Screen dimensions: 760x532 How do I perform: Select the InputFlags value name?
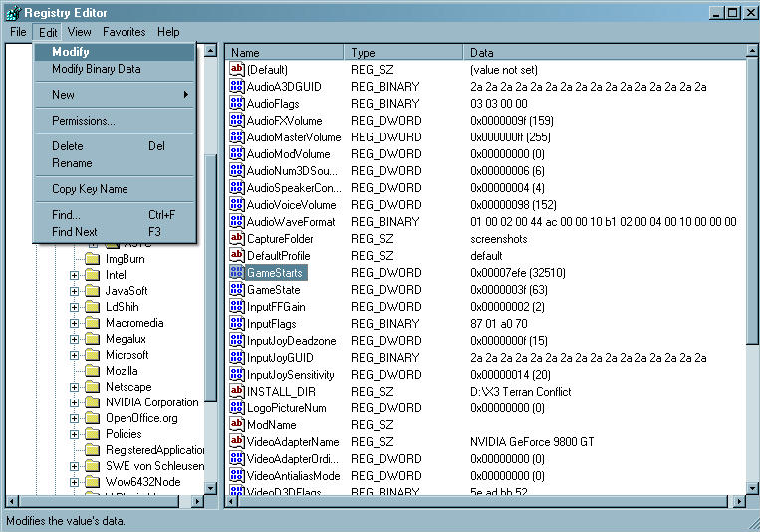[271, 324]
